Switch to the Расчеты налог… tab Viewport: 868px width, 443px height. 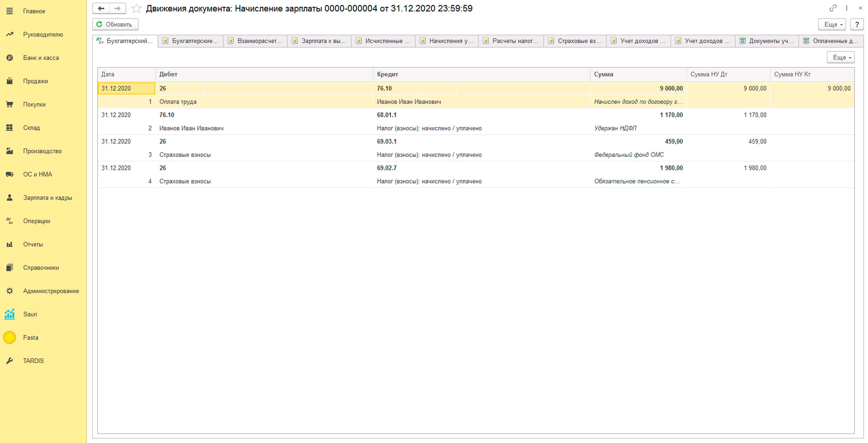point(511,41)
